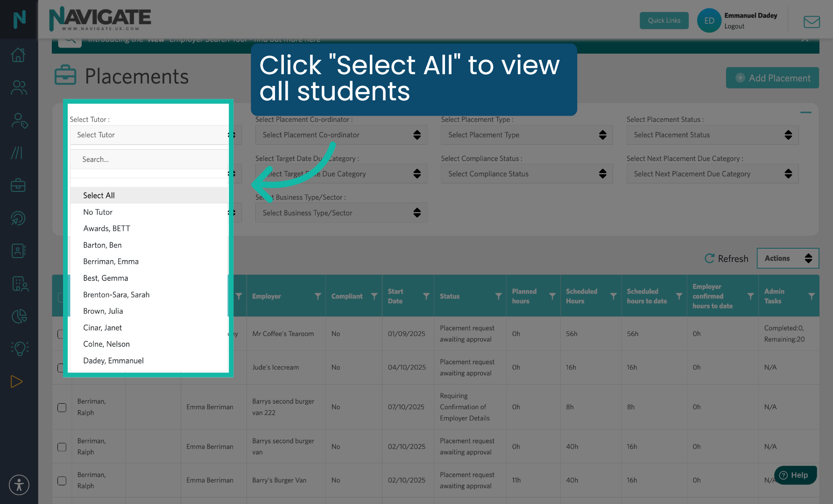Tick the checkbox on the Jude's Icecream row
This screenshot has width=833, height=504.
coord(62,367)
